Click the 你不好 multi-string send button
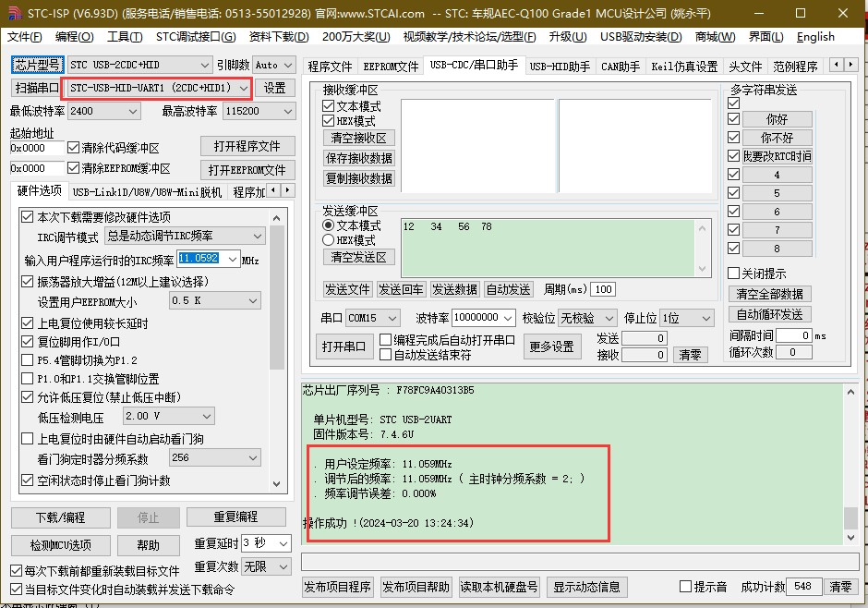868x608 pixels. click(777, 138)
